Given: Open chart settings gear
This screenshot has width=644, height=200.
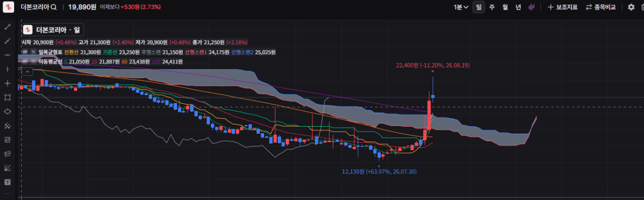Looking at the screenshot, I should [631, 7].
